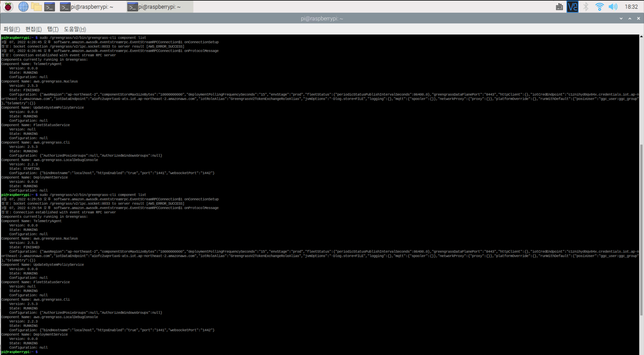Click the terminal window title pi@raspberrypi: ~
This screenshot has height=355, width=644.
point(322,18)
